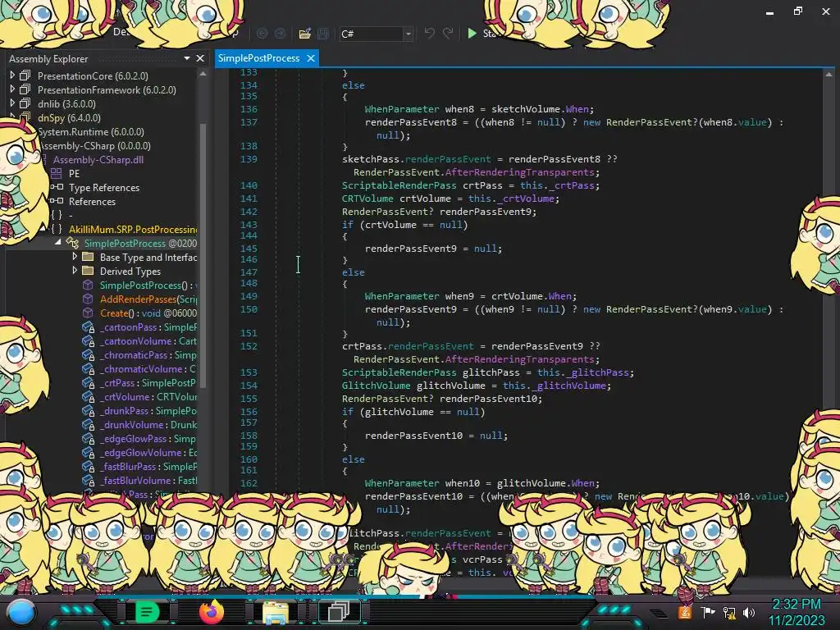840x630 pixels.
Task: Expand the PresentationCore assembly node
Action: click(x=12, y=75)
